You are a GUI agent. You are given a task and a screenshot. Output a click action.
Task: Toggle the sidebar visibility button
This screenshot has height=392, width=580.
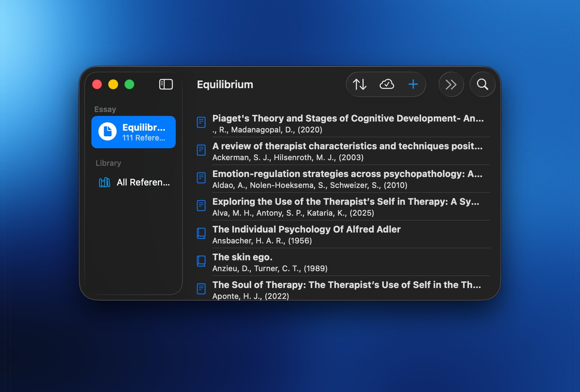click(x=166, y=84)
